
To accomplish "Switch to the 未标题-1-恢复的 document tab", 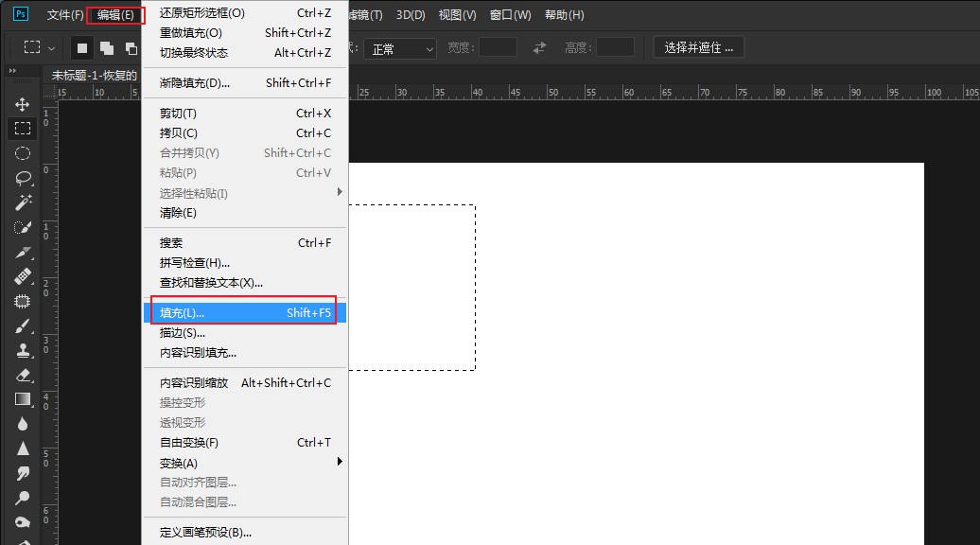I will point(94,75).
